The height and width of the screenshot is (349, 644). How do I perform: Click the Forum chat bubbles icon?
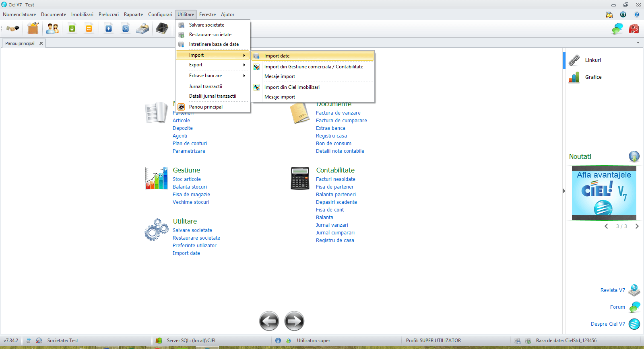pyautogui.click(x=634, y=307)
